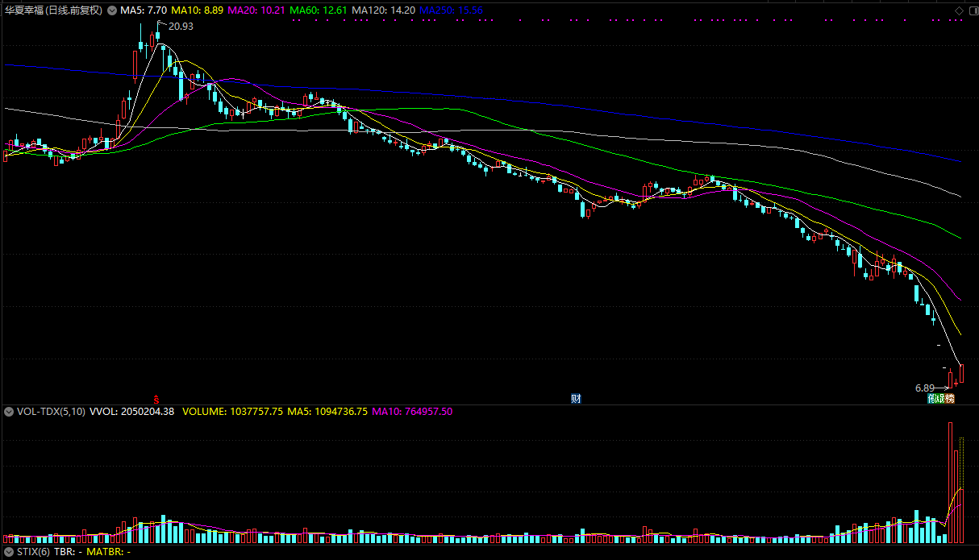Viewport: 979px width, 560px height.
Task: Select the MA10 yellow moving average label
Action: pos(197,10)
